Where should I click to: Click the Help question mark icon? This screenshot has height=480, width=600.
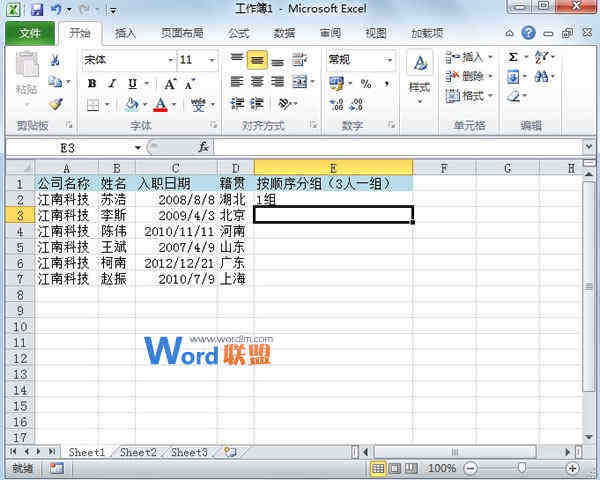coord(528,33)
